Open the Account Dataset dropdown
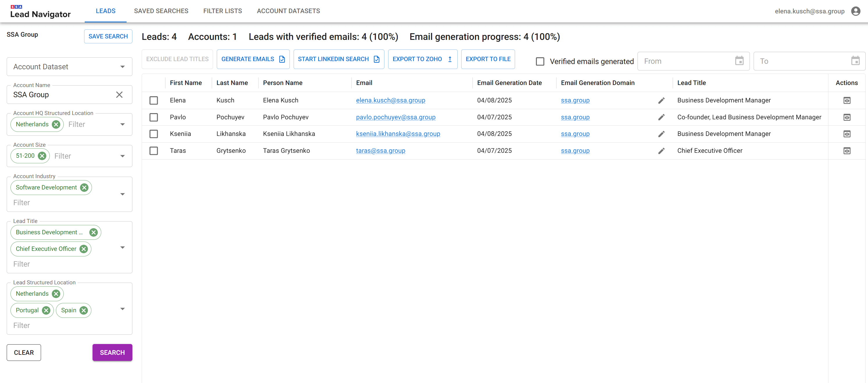 pos(70,67)
